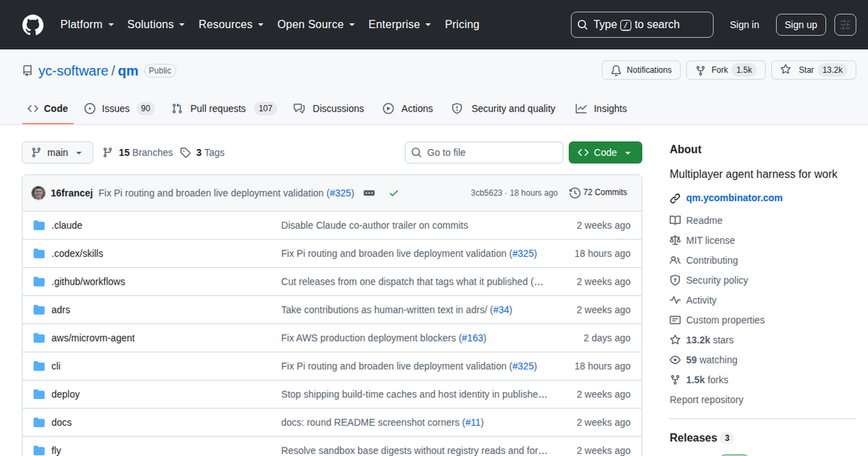Open 16francej avatar image
The width and height of the screenshot is (868, 456).
point(38,193)
